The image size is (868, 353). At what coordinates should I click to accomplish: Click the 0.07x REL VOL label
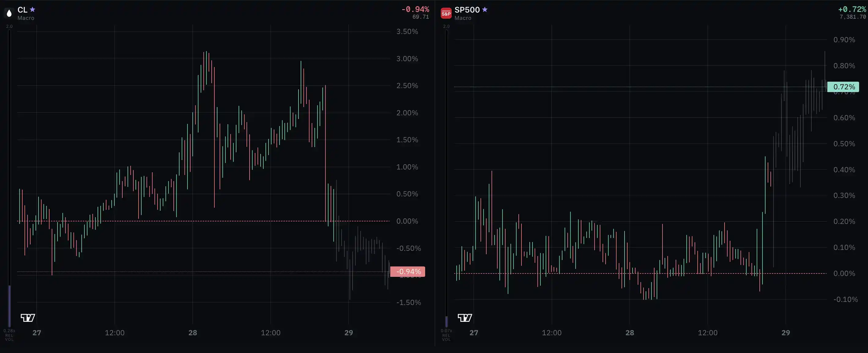pyautogui.click(x=446, y=335)
